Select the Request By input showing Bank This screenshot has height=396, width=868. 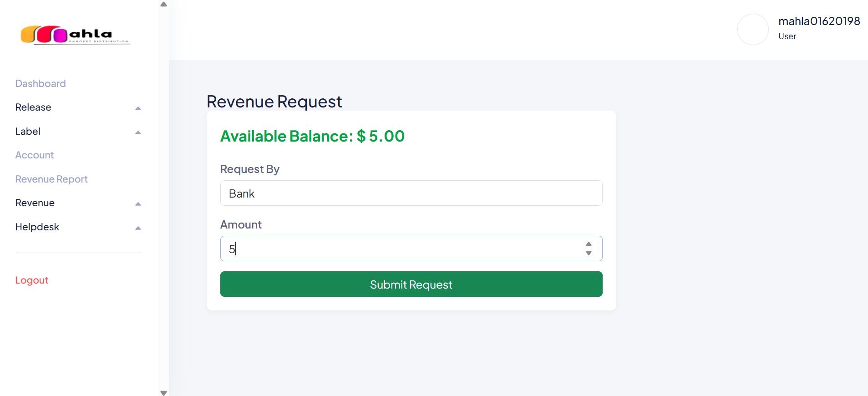coord(411,193)
